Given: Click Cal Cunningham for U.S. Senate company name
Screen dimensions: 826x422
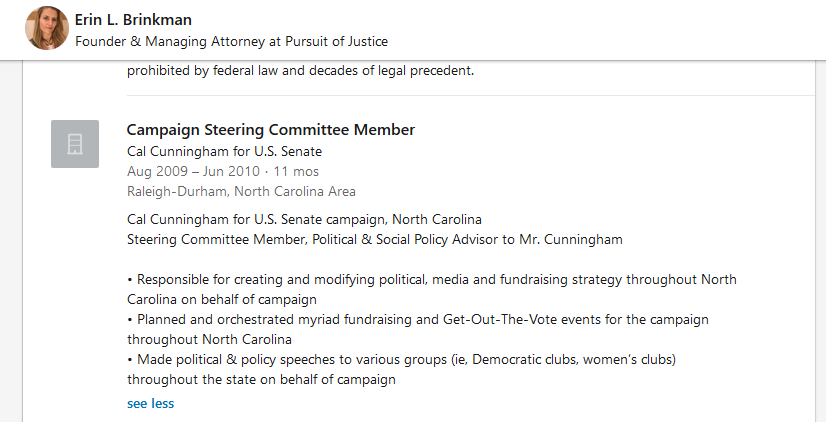Looking at the screenshot, I should (225, 151).
